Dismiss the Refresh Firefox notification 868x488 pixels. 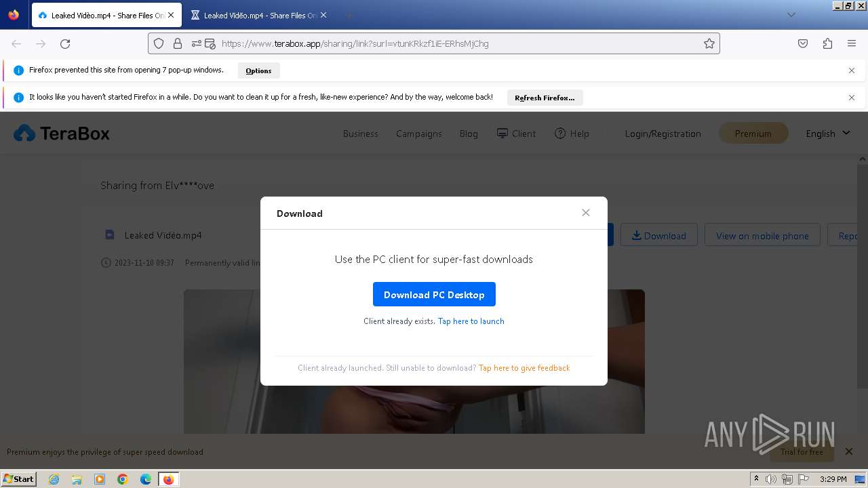pos(852,98)
